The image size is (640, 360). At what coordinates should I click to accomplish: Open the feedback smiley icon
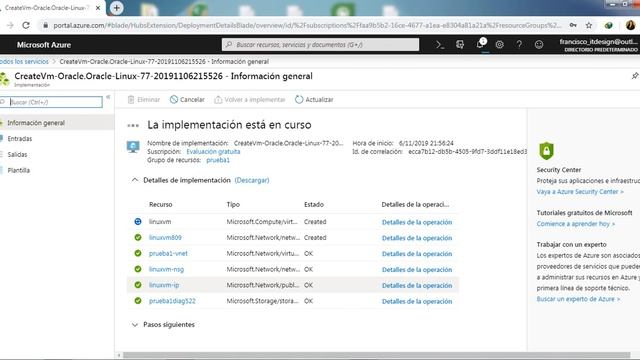click(539, 44)
